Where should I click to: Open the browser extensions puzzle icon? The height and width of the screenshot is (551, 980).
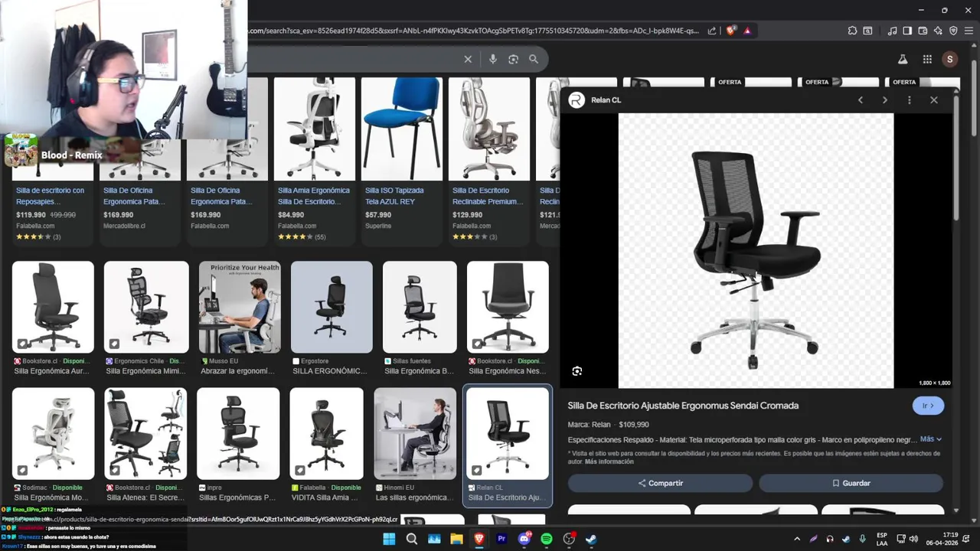click(852, 31)
